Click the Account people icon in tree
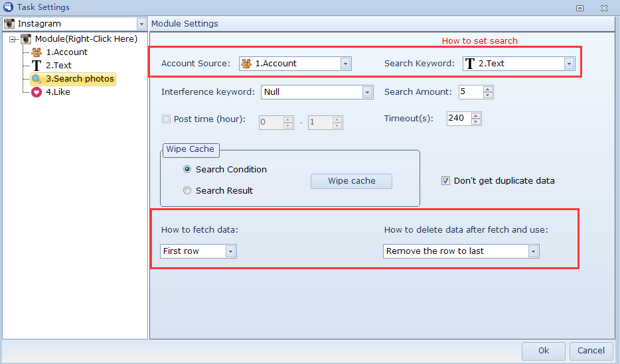620x364 pixels. [x=37, y=52]
